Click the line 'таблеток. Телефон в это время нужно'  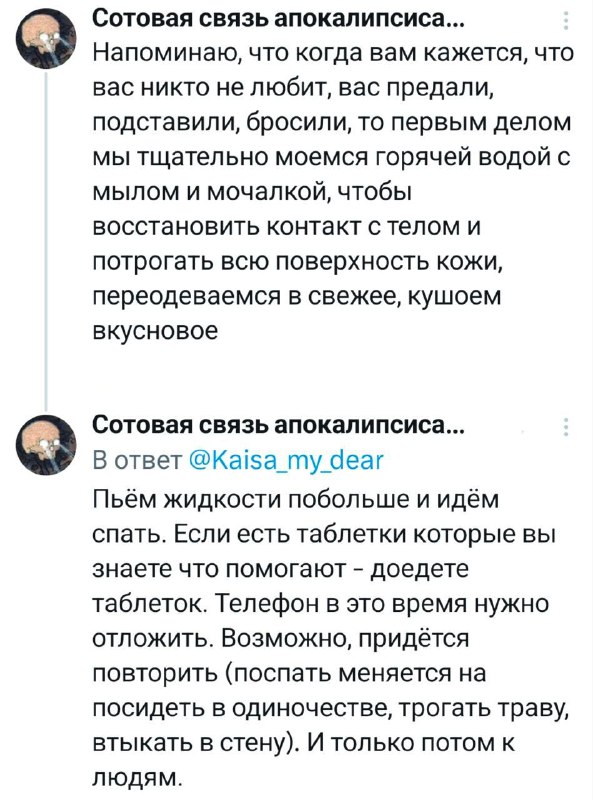(321, 605)
